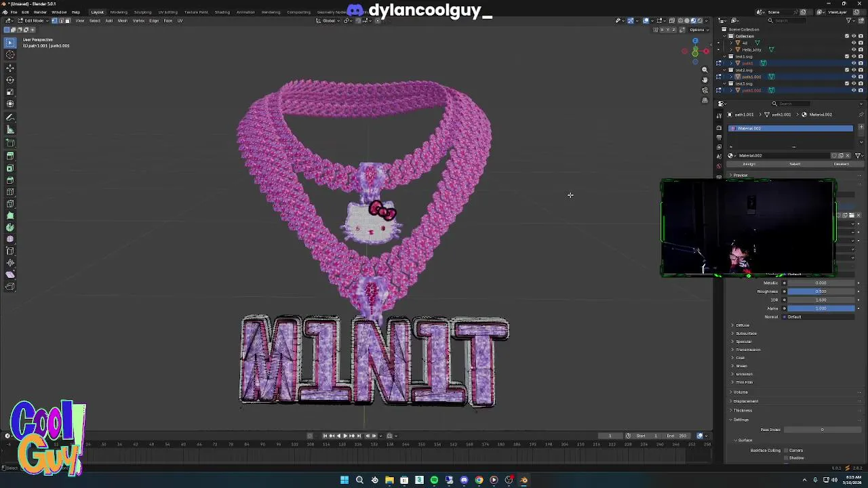Open the Global transform orientation dropdown
Viewport: 868px width, 488px height.
[x=330, y=20]
